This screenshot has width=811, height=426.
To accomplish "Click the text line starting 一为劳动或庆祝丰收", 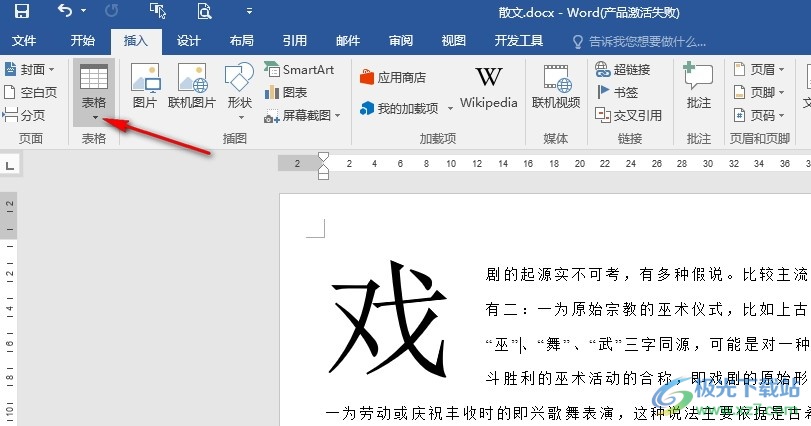I will (567, 413).
